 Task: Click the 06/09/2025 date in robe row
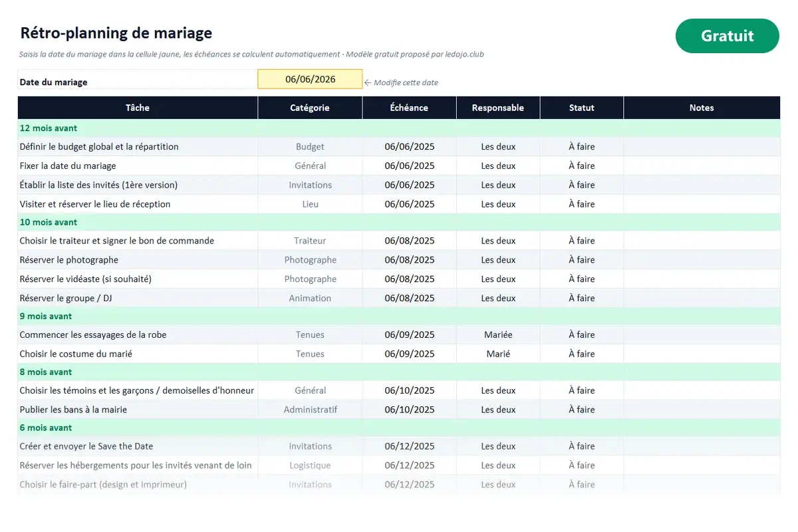[x=410, y=335]
